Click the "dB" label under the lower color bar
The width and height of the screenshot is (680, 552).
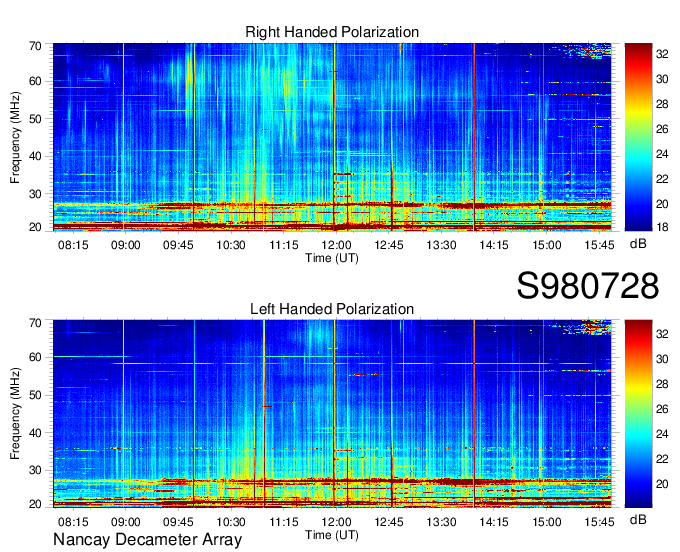point(638,519)
